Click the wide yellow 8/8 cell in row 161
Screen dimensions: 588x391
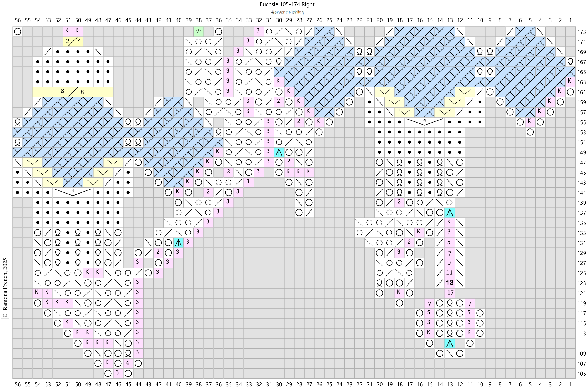tap(73, 92)
